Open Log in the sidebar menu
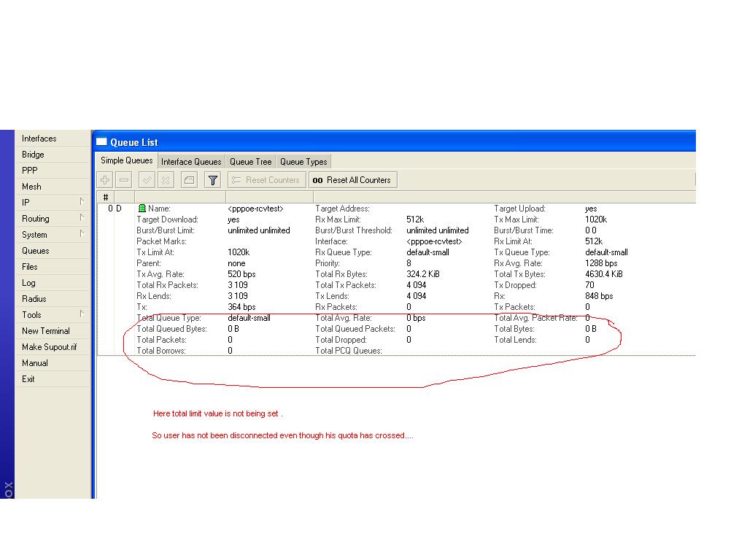The height and width of the screenshot is (560, 747). click(x=53, y=283)
